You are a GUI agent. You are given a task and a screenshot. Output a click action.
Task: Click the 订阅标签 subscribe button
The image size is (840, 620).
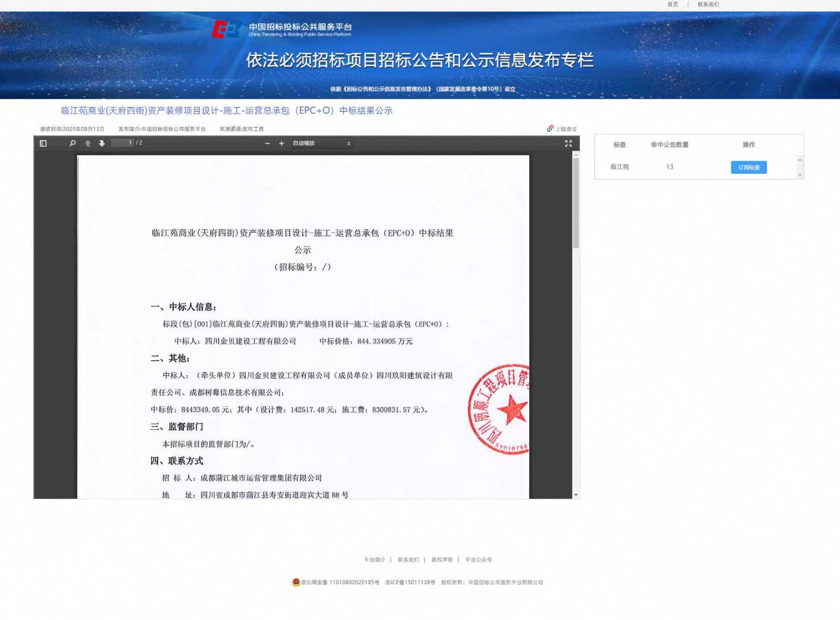pyautogui.click(x=748, y=167)
